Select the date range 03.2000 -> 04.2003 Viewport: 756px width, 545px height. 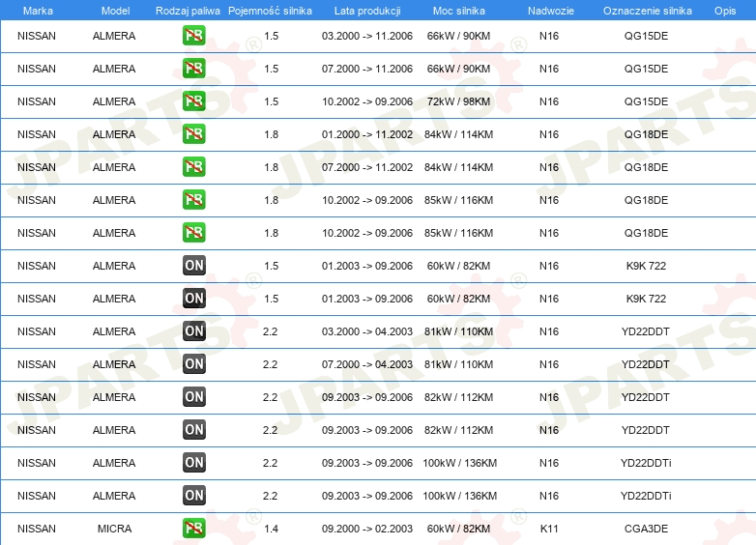pyautogui.click(x=367, y=331)
